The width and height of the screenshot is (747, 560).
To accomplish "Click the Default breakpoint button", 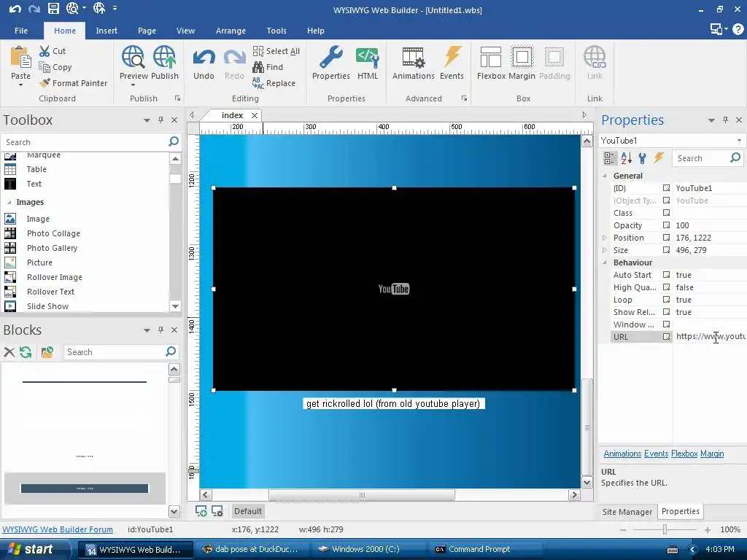I will (248, 511).
